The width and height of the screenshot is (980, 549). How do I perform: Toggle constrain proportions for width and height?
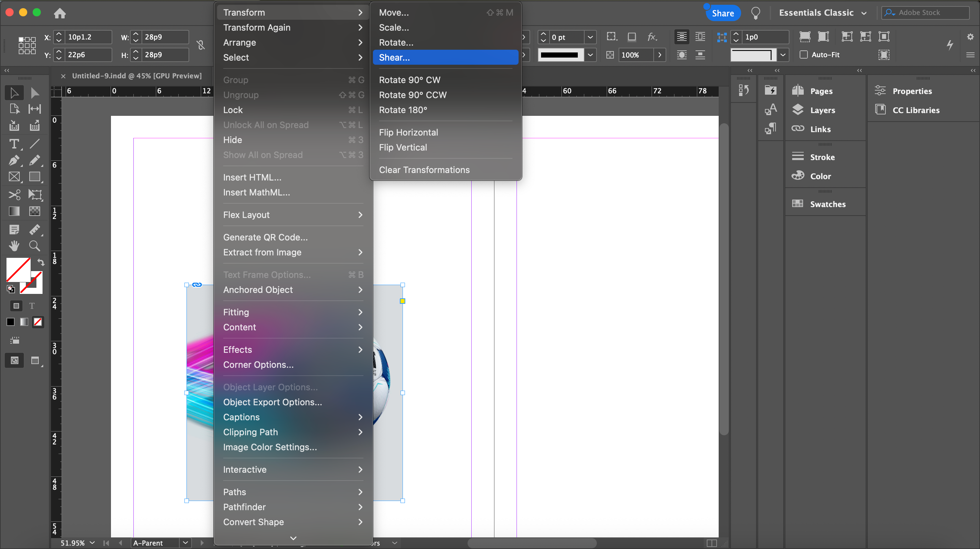[x=201, y=45]
